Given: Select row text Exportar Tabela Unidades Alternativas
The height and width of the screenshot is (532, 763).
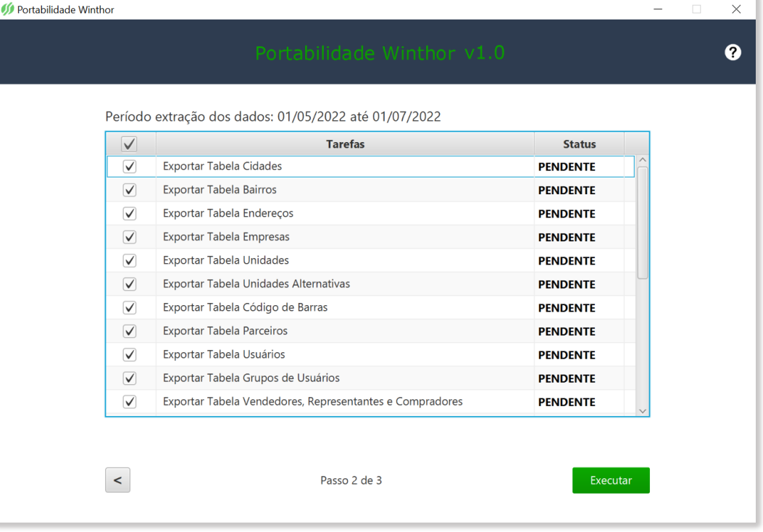Looking at the screenshot, I should pyautogui.click(x=257, y=284).
